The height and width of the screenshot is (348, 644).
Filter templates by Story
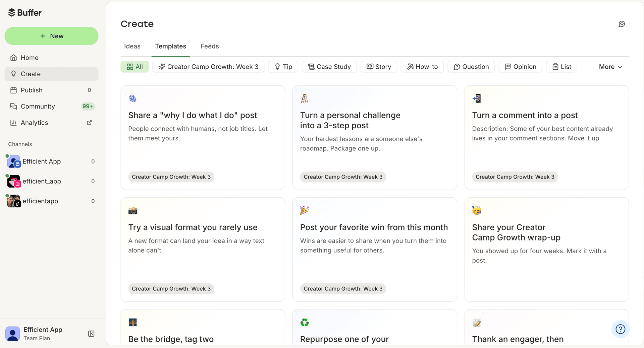(x=379, y=67)
